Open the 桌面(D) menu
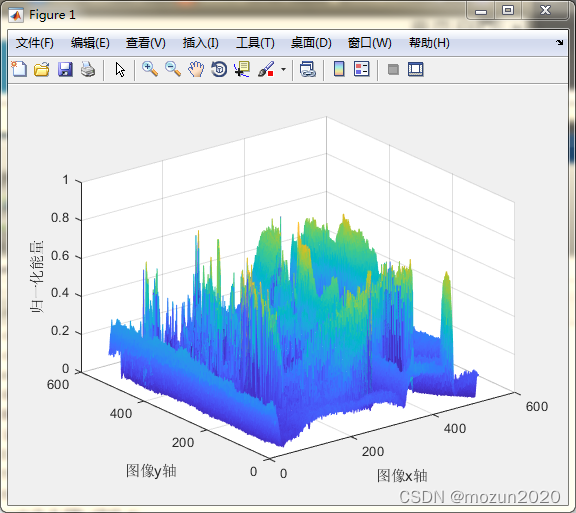 coord(311,43)
